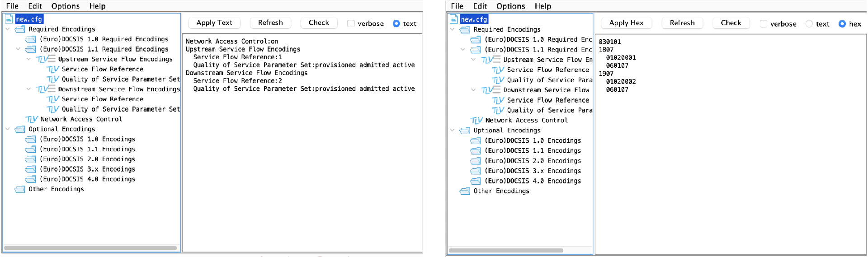This screenshot has height=257, width=868.
Task: Click 'Network Access Control:on' line in text editor
Action: (232, 41)
